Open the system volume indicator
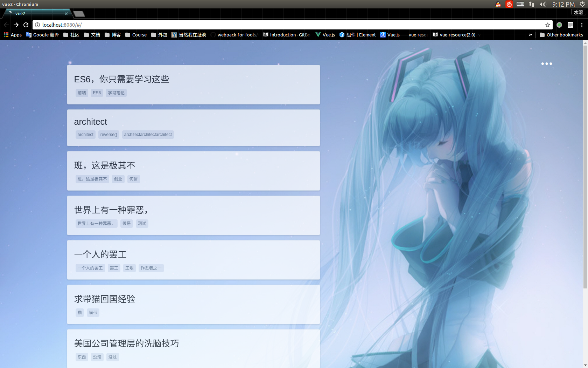Image resolution: width=588 pixels, height=368 pixels. coord(542,4)
